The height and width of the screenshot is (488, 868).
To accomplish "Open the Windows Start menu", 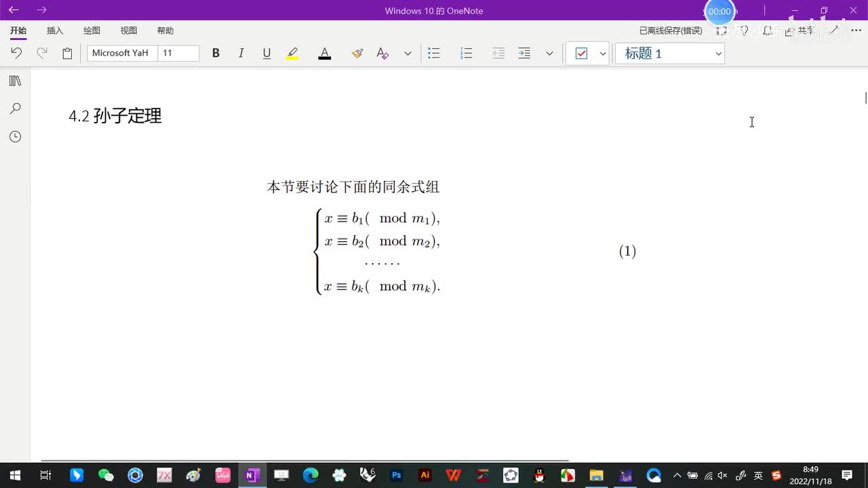I will (x=15, y=475).
